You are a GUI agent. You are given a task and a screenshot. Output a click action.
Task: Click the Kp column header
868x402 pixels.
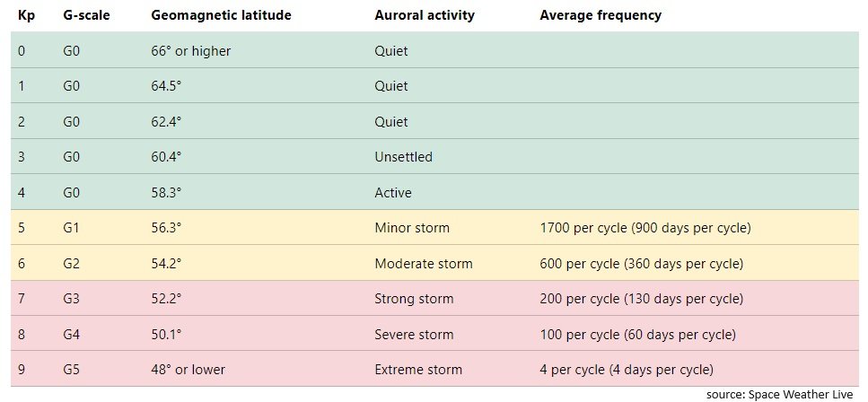[x=25, y=15]
